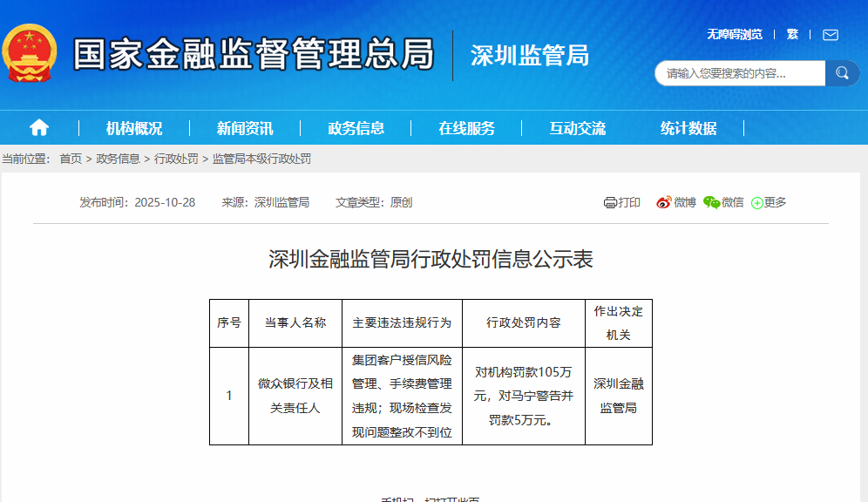Go to 政务信息 in breadcrumb
Image resolution: width=868 pixels, height=502 pixels.
[x=118, y=159]
